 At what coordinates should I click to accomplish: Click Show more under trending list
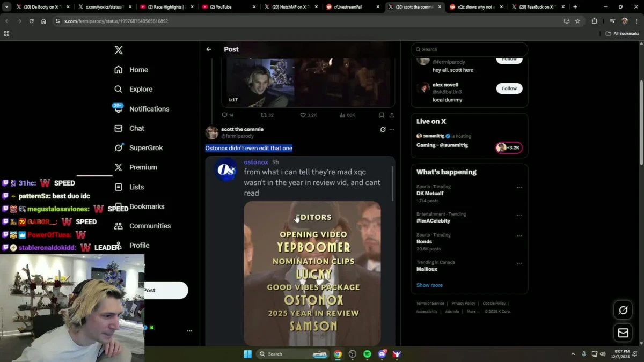click(x=429, y=285)
